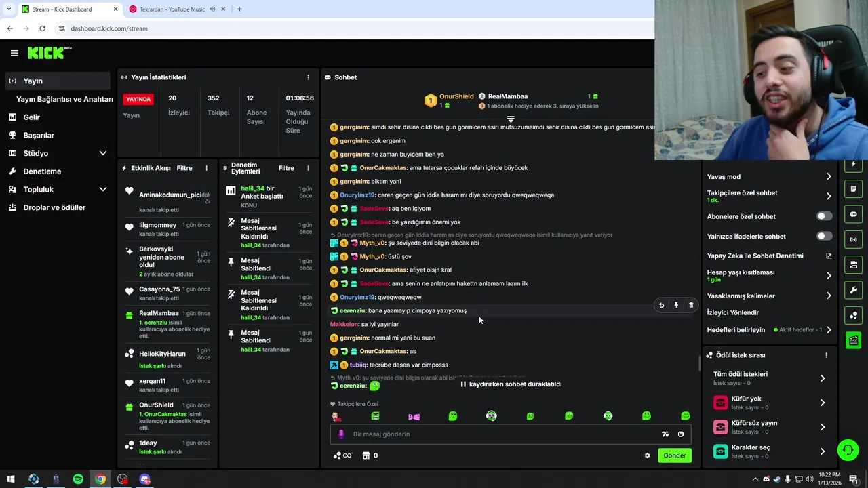This screenshot has width=868, height=488.
Task: Open Yavaş mod settings arrow
Action: click(829, 177)
